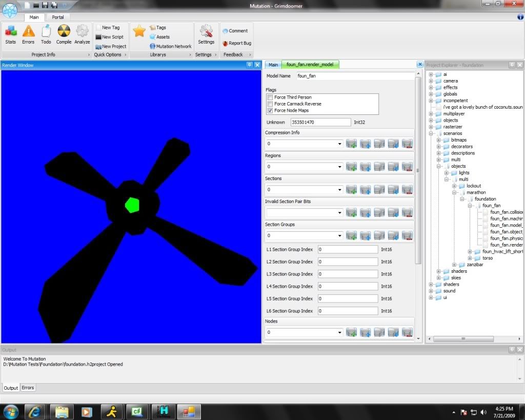The image size is (525, 420).
Task: Uncheck Force Node Maps flag
Action: (270, 111)
